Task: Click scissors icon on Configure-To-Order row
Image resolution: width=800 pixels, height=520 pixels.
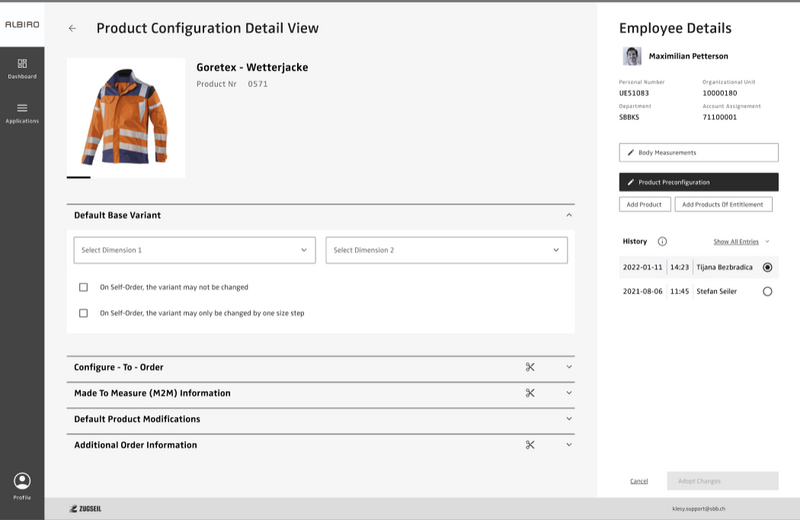Action: (x=530, y=367)
